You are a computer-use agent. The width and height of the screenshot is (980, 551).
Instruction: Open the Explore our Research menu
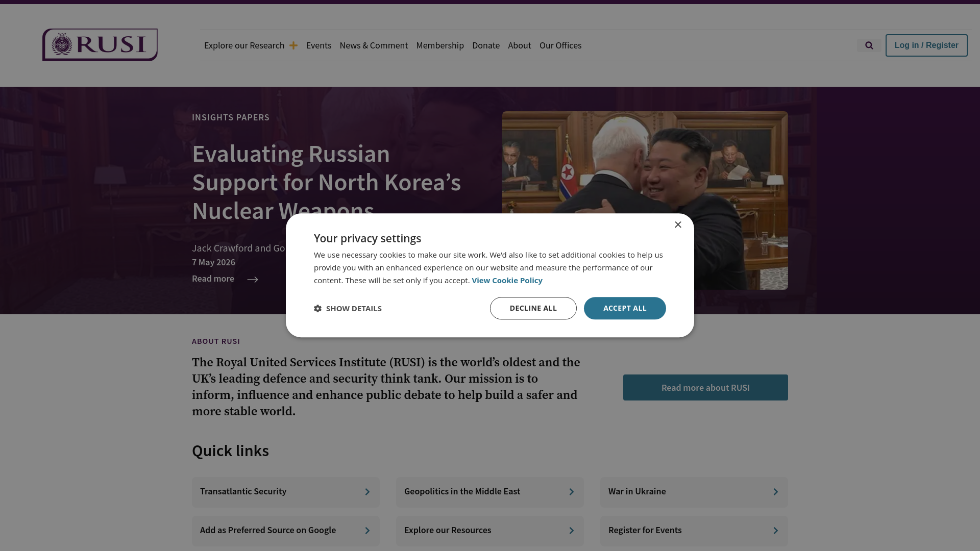coord(244,45)
